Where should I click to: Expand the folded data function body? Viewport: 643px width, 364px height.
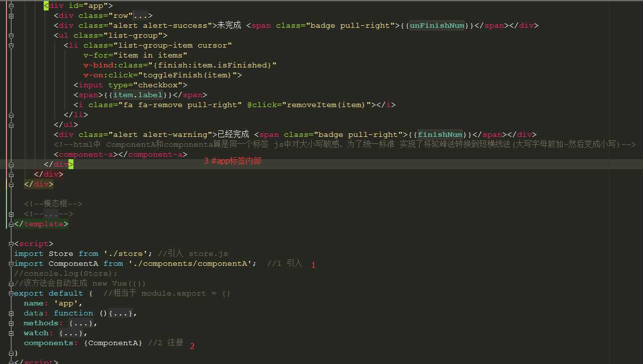click(x=11, y=313)
